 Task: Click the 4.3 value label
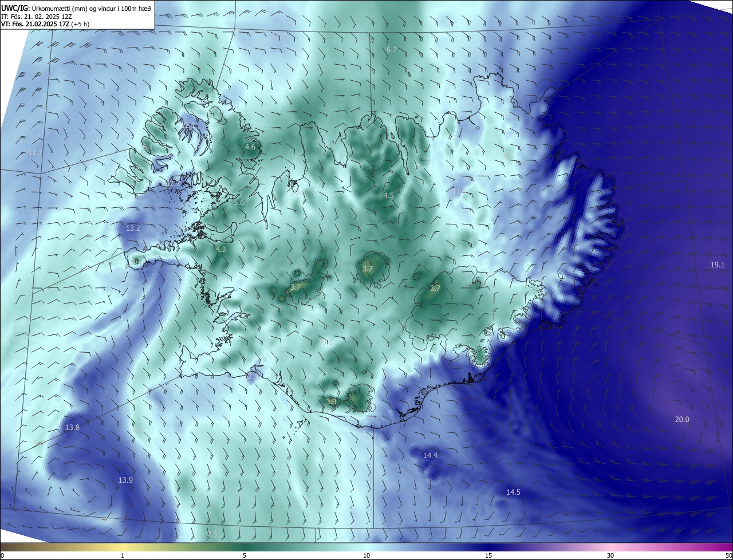click(221, 250)
